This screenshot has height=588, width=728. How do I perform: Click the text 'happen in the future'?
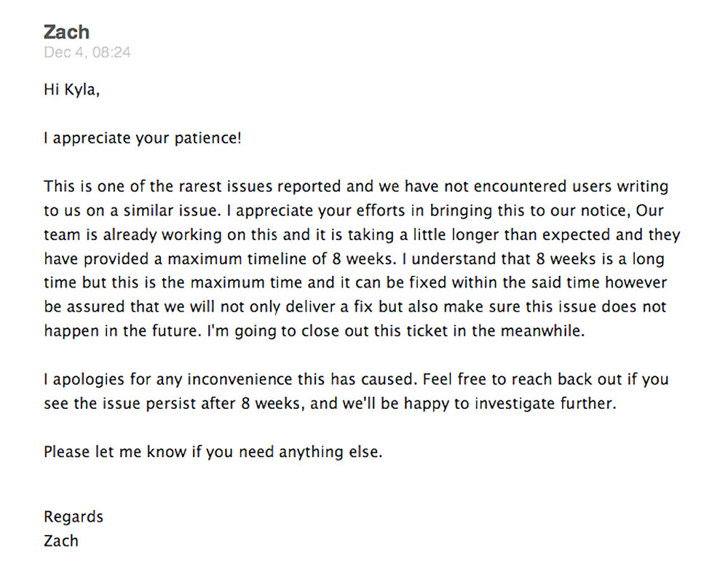[x=122, y=331]
